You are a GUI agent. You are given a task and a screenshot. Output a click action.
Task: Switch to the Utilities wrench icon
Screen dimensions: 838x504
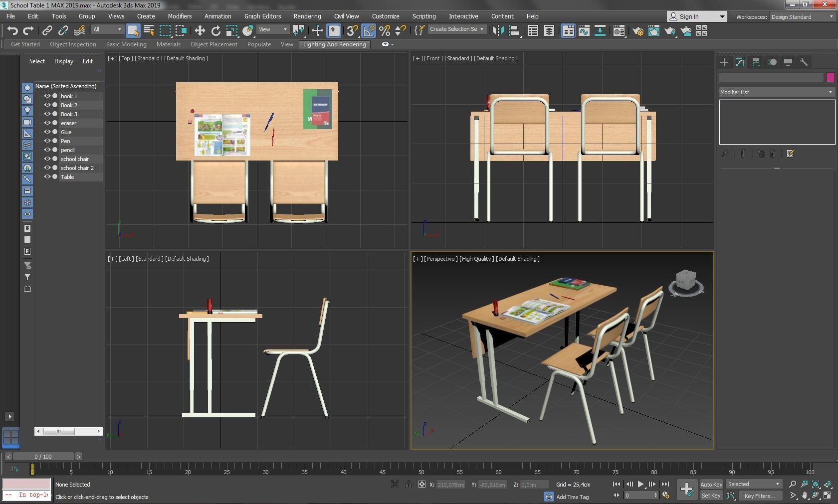tap(804, 62)
